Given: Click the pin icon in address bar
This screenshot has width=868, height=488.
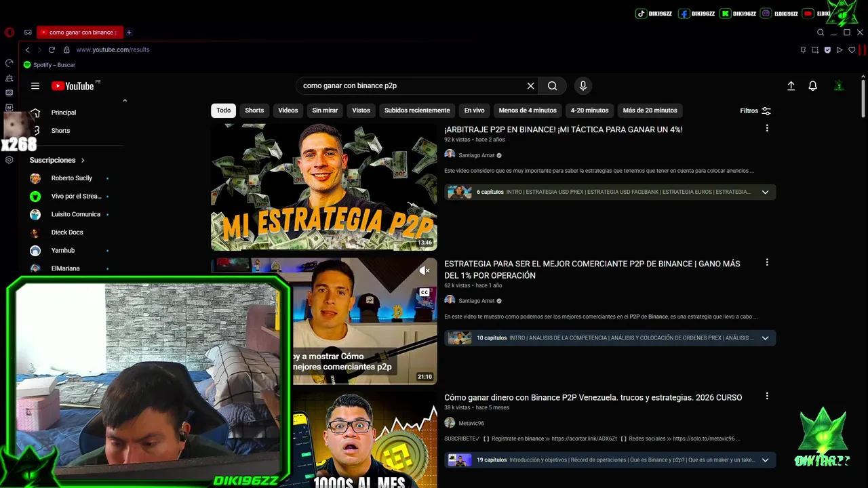Looking at the screenshot, I should (x=803, y=49).
